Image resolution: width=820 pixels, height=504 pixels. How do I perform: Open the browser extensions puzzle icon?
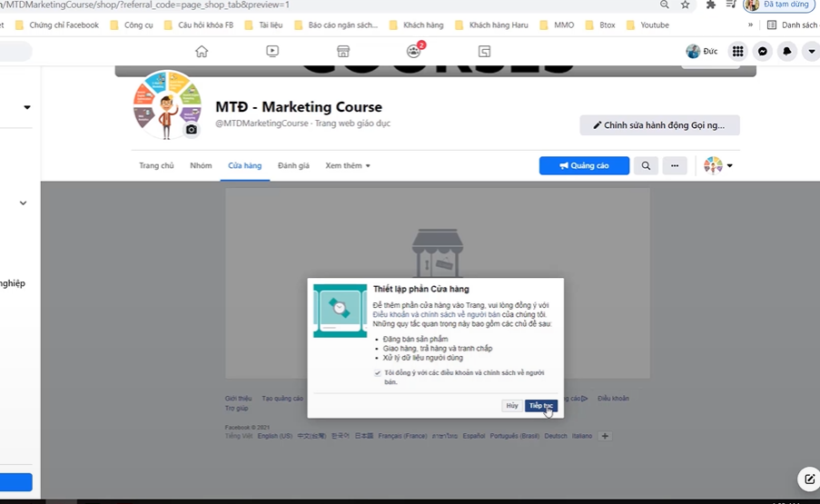tap(711, 5)
